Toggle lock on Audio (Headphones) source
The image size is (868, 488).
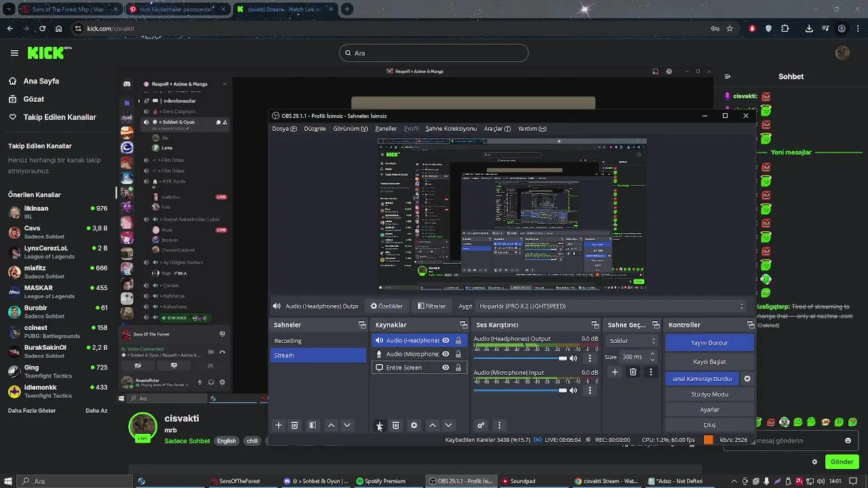point(458,340)
